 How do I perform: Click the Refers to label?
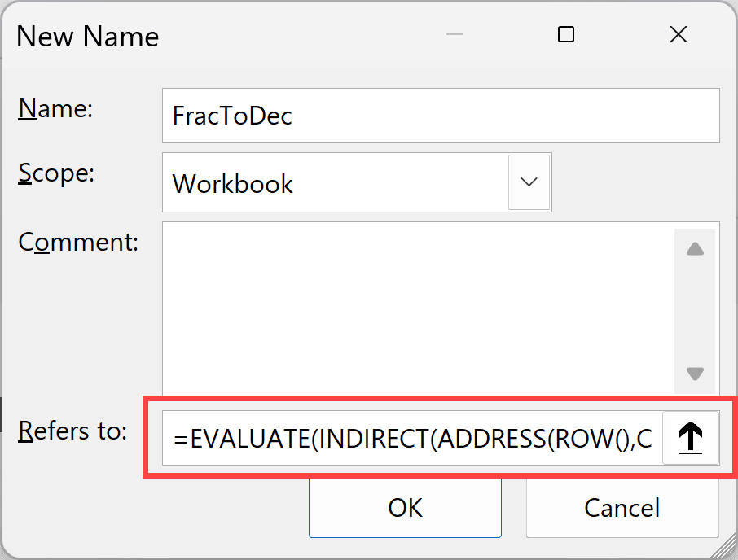72,431
